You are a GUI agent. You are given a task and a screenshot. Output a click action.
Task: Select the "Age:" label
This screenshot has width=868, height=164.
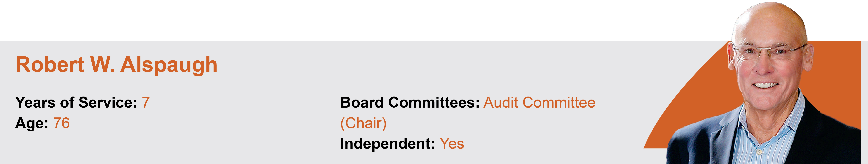(32, 123)
